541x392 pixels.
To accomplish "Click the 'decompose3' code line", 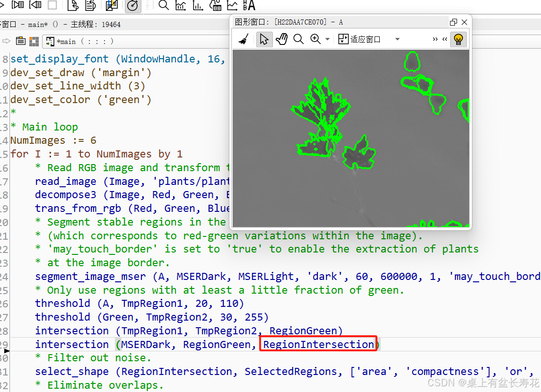I will pyautogui.click(x=132, y=195).
